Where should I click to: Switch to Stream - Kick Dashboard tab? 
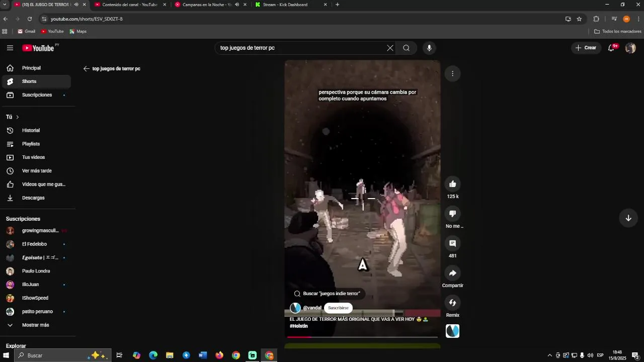tap(285, 5)
